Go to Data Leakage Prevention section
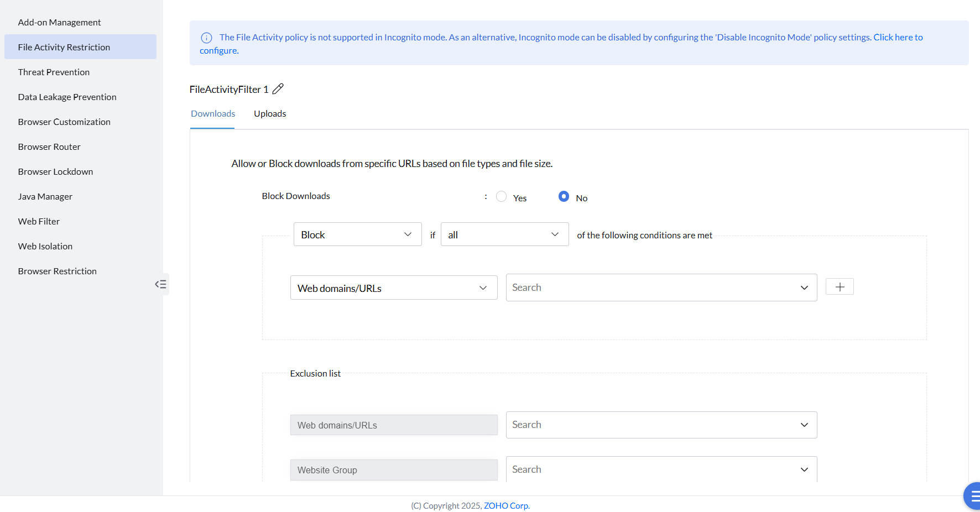Viewport: 980px width, 512px height. (x=67, y=97)
